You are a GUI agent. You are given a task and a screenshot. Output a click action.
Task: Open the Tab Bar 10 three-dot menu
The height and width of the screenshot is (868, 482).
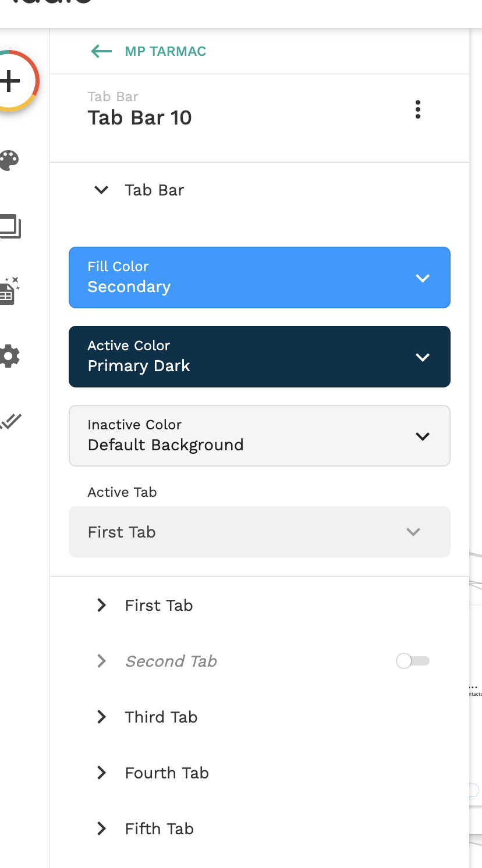point(417,109)
